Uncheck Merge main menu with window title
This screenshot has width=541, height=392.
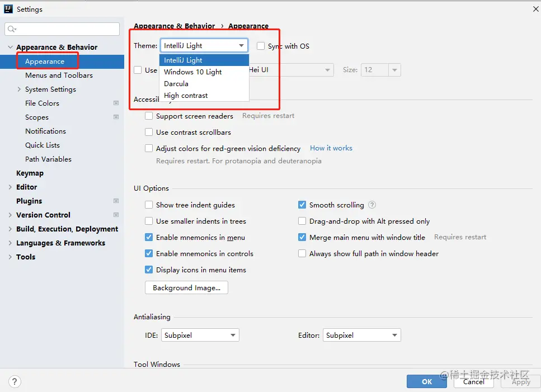302,237
